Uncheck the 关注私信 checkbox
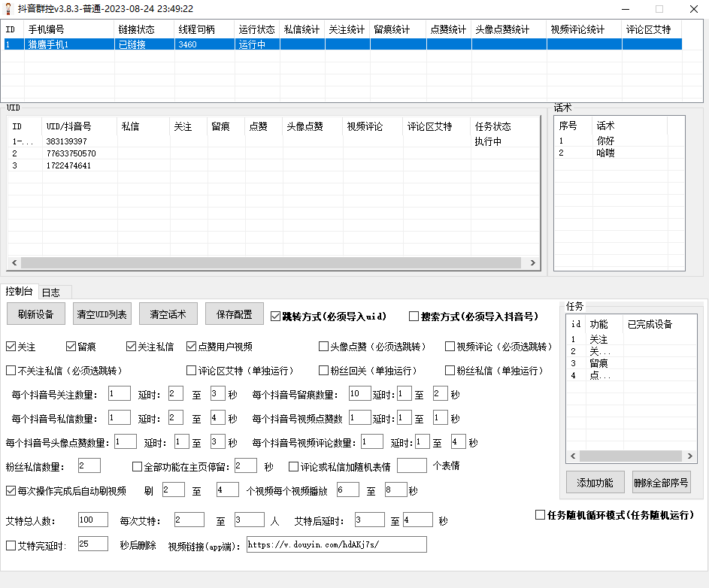Viewport: 709px width, 588px height. (132, 347)
